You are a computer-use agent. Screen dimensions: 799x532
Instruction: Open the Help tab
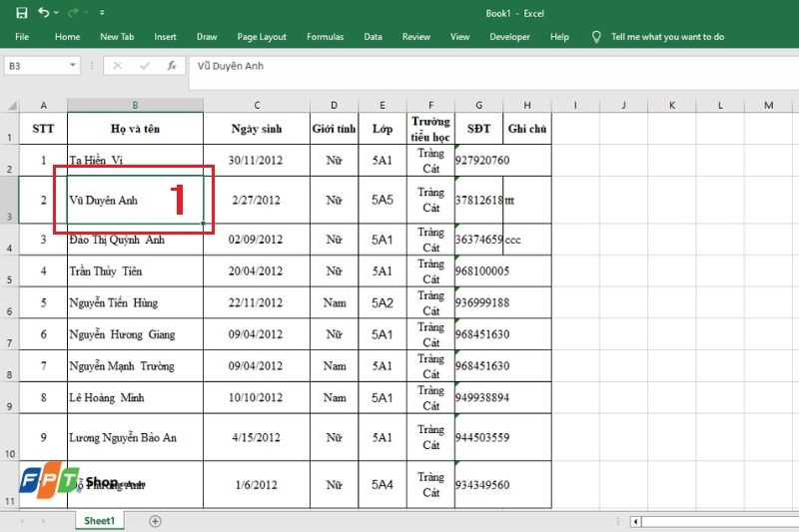click(x=559, y=37)
